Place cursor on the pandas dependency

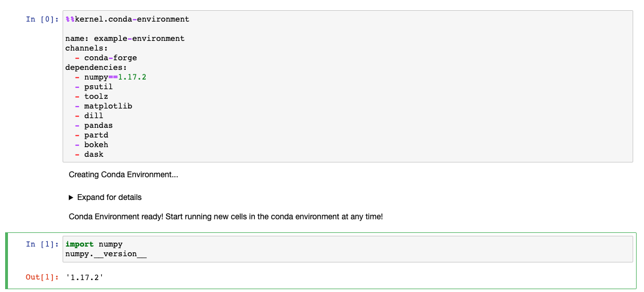pyautogui.click(x=98, y=126)
